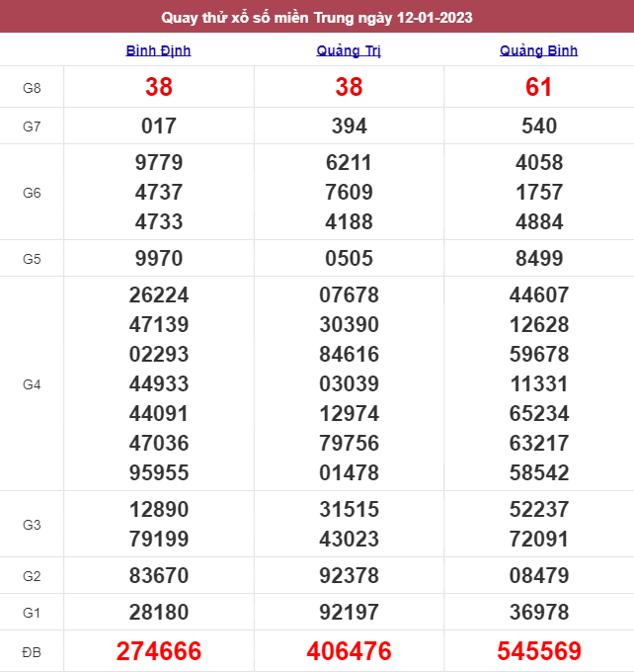The image size is (634, 672).
Task: Click the G4 prize row label
Action: pos(32,383)
